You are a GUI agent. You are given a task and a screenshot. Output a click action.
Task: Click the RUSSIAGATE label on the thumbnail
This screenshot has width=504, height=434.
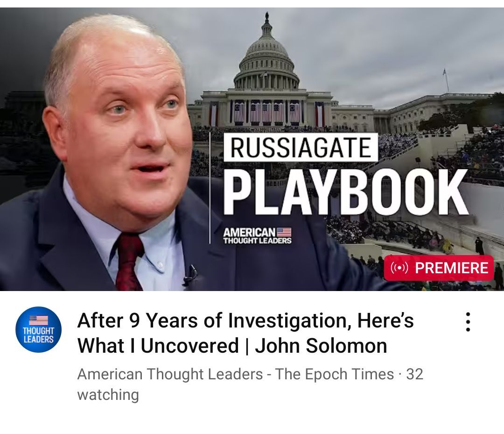pos(301,147)
